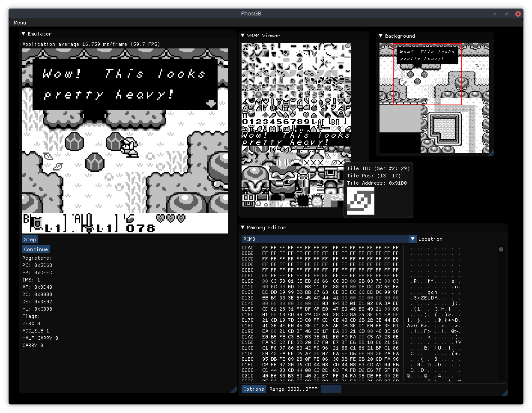Click the Tile Address: 0x91D0 tooltip text
The width and height of the screenshot is (532, 413).
pos(377,183)
